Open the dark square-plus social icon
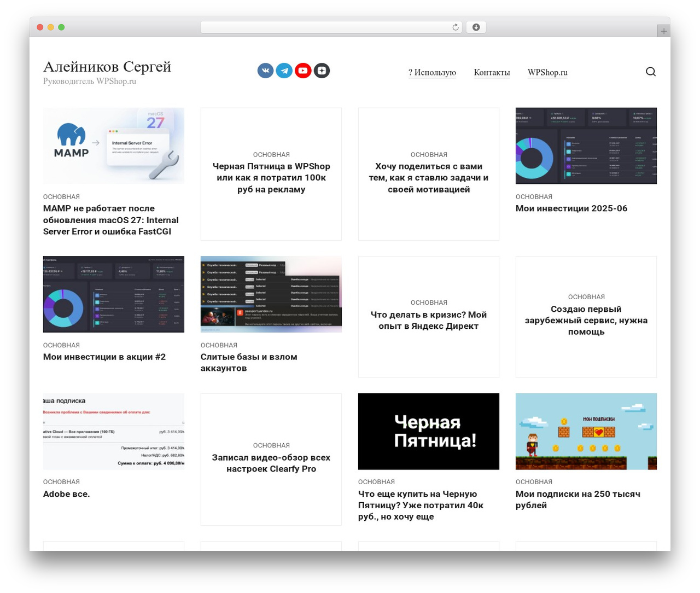700x593 pixels. [x=322, y=71]
